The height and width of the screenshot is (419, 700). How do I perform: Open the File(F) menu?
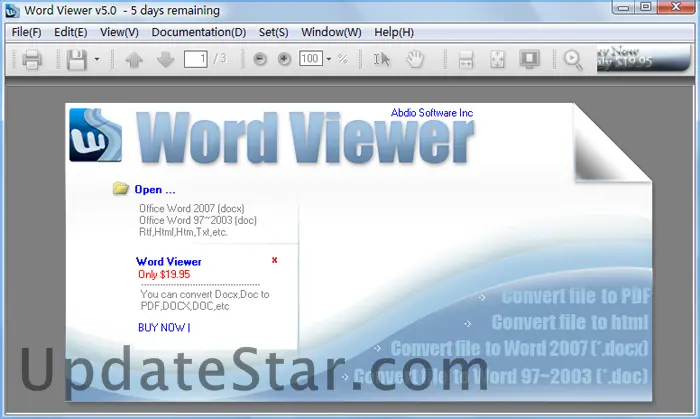pyautogui.click(x=26, y=32)
